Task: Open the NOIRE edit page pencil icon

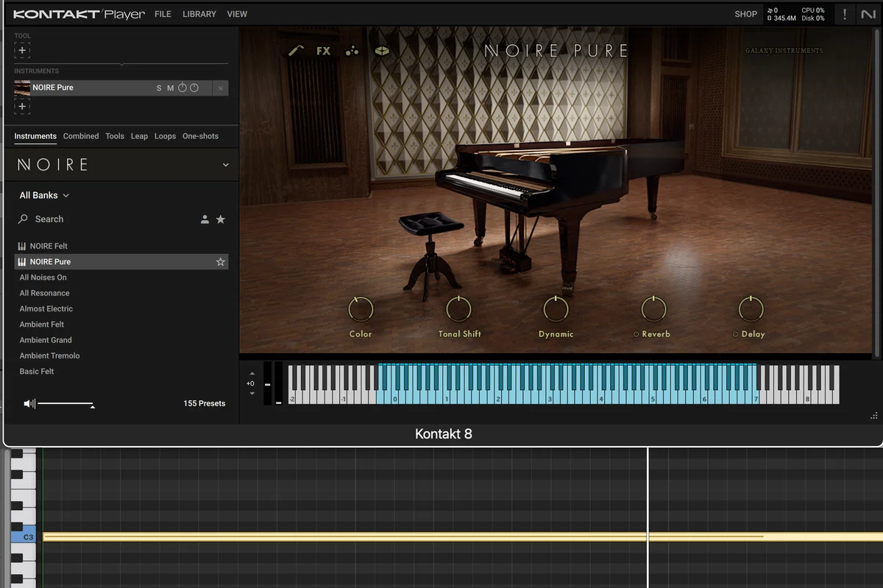Action: coord(296,51)
